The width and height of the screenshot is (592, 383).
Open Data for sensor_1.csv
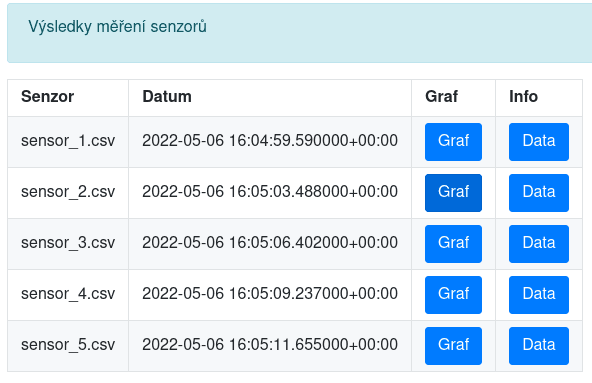[x=539, y=142]
